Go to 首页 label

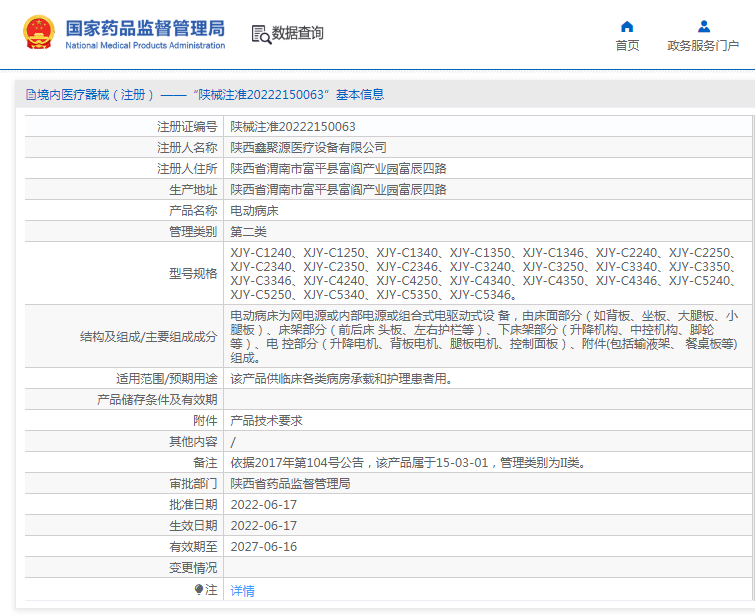627,46
